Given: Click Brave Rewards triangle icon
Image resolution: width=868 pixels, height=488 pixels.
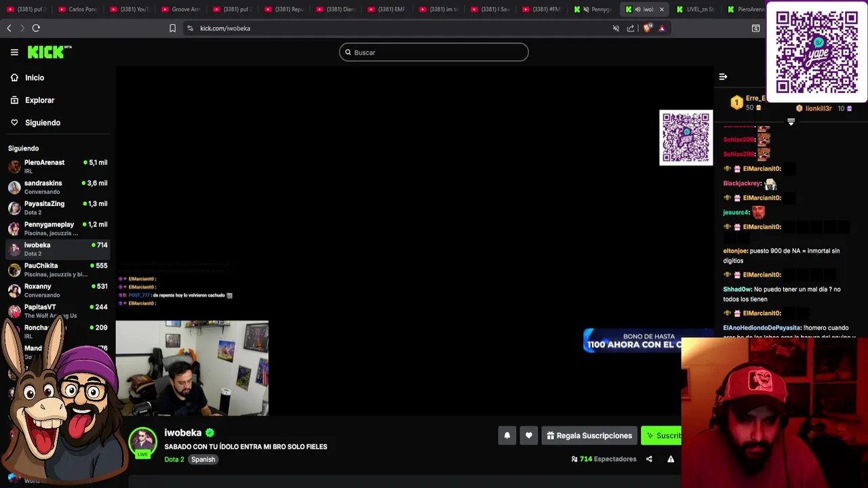Looking at the screenshot, I should (662, 28).
